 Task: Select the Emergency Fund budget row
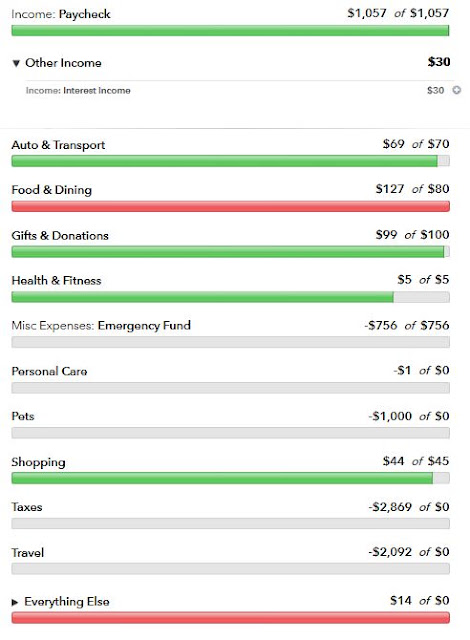tap(231, 334)
